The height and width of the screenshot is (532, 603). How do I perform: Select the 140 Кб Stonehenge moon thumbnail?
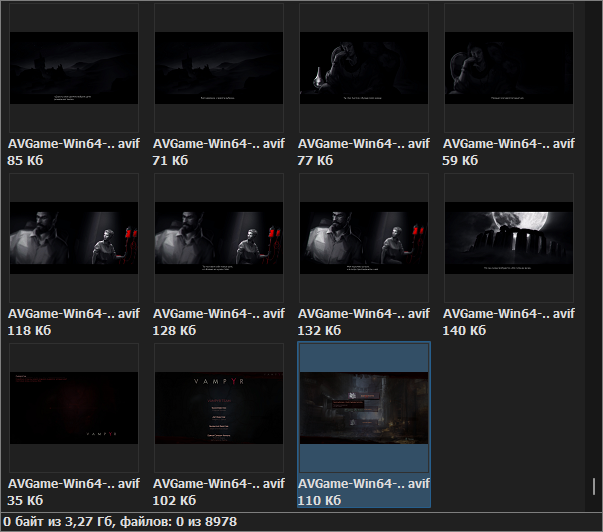coord(509,238)
